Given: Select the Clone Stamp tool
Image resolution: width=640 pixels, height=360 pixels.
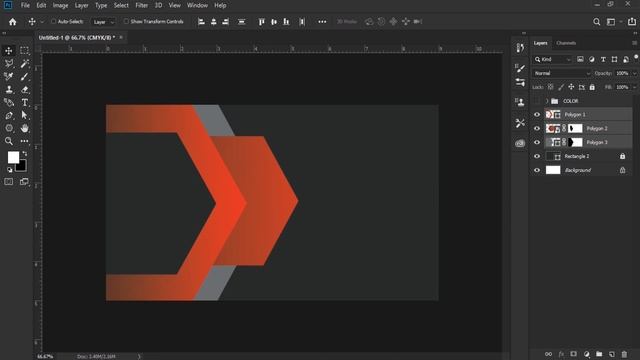Looking at the screenshot, I should (9, 89).
